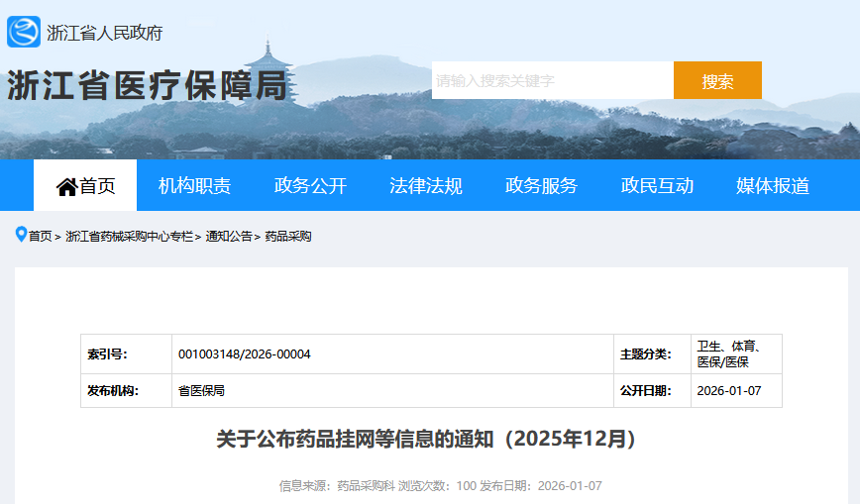The height and width of the screenshot is (504, 860).
Task: Click the 药品采购 breadcrumb link
Action: click(x=288, y=237)
